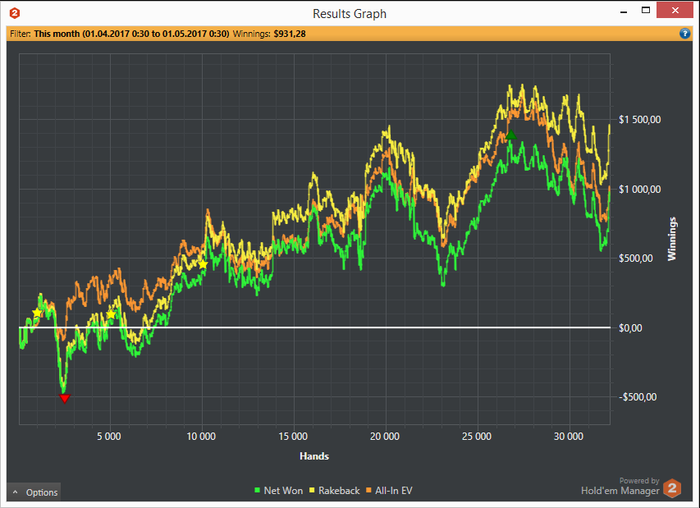Screen dimensions: 700x508
Task: Select the yellow star marker near 5 000 hands
Action: pos(111,315)
